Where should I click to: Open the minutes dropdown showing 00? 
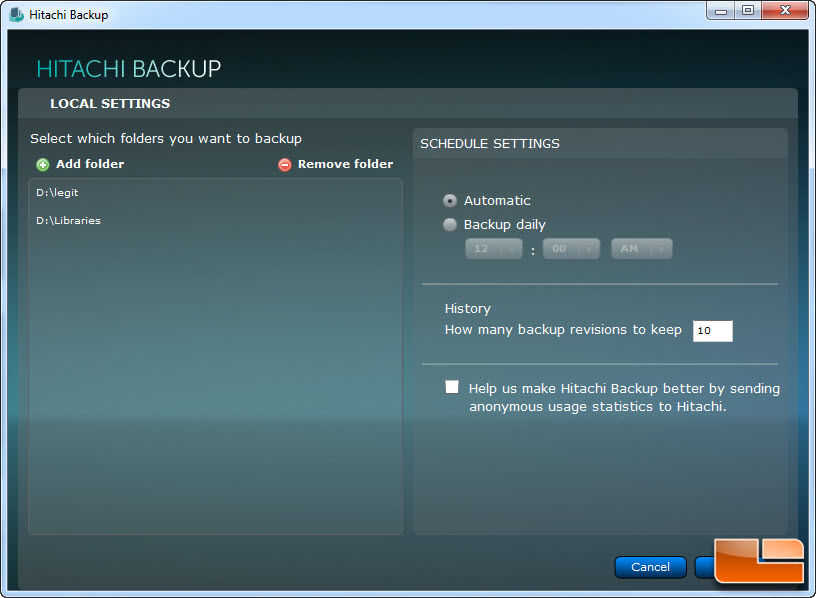point(571,249)
